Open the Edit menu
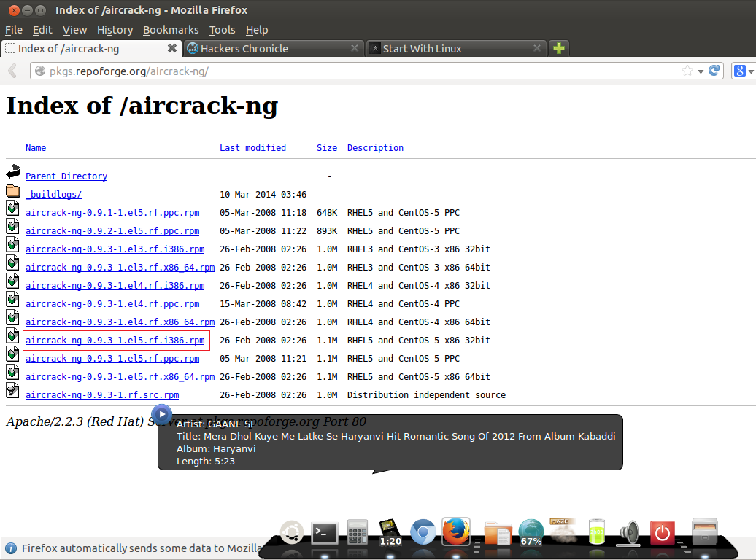The width and height of the screenshot is (756, 560). point(42,30)
